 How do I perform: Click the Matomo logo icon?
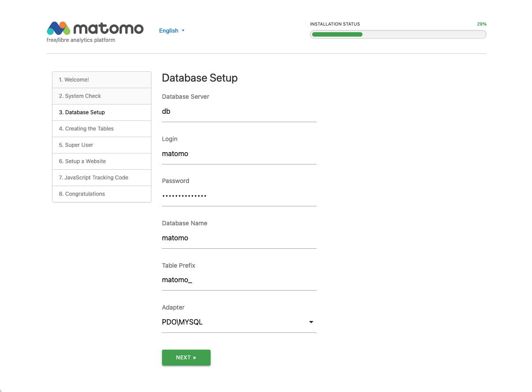coord(60,27)
